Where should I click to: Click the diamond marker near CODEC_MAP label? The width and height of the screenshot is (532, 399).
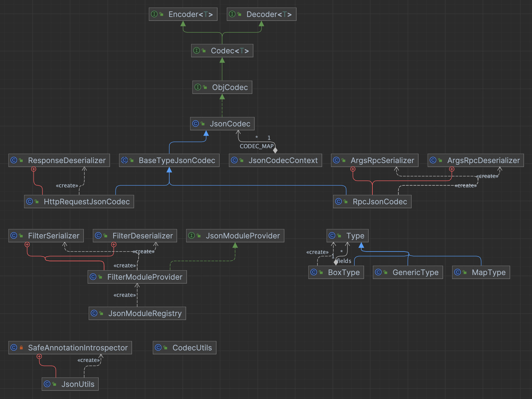click(275, 150)
